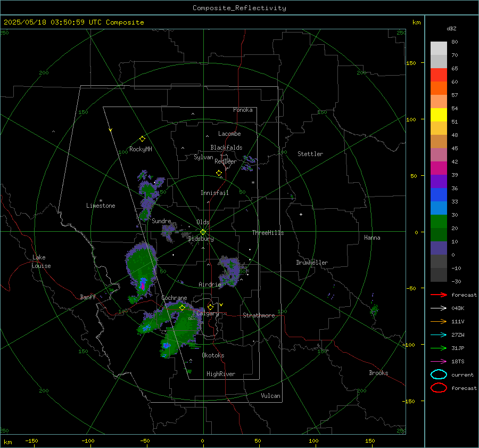Click the ThreeHills label

268,233
